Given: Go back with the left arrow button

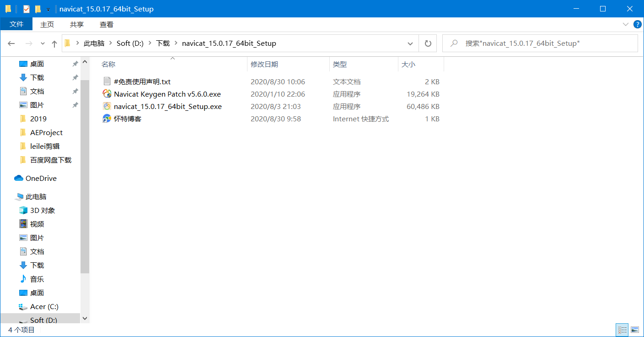Looking at the screenshot, I should (x=11, y=43).
